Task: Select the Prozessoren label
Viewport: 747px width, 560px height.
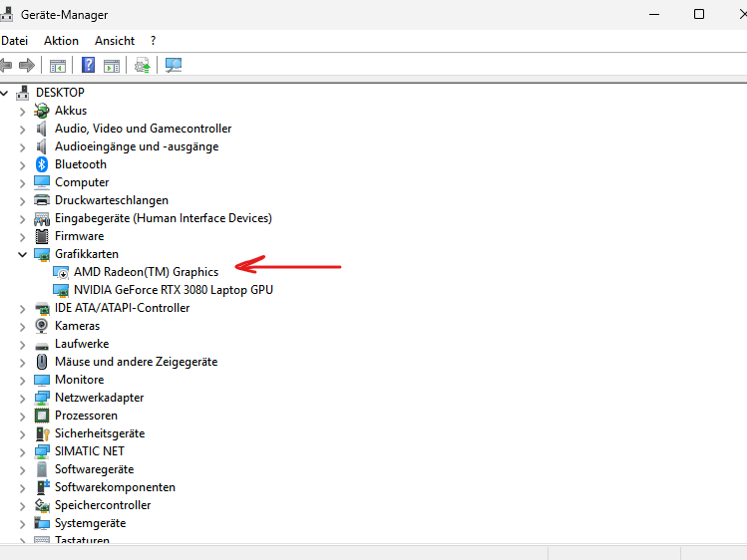Action: 86,416
